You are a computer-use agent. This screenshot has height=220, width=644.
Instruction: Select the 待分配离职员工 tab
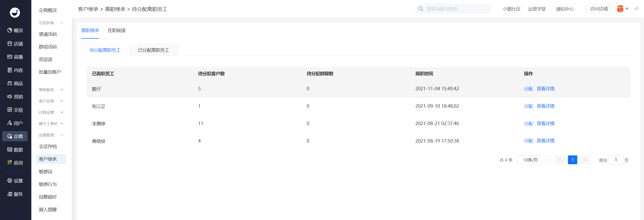(105, 50)
